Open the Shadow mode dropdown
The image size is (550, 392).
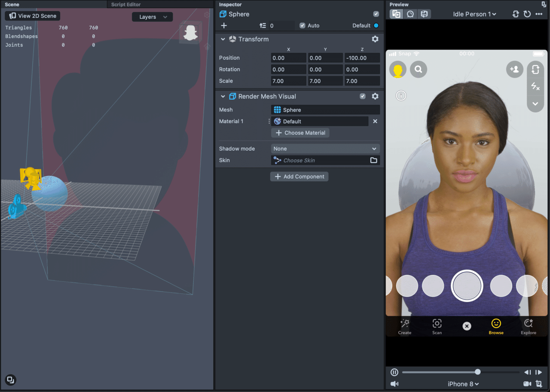tap(325, 149)
